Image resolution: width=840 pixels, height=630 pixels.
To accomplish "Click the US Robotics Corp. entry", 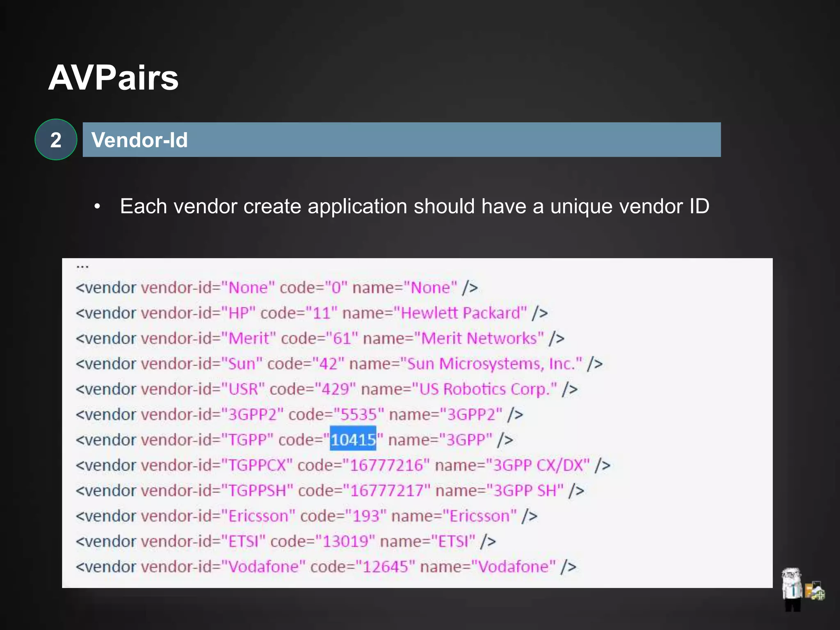I will (326, 389).
